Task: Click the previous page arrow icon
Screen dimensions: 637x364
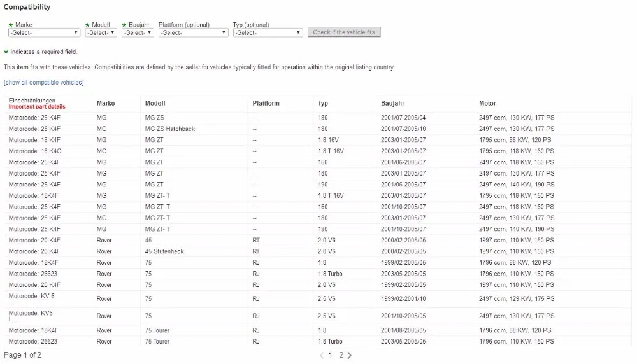Action: tap(321, 355)
